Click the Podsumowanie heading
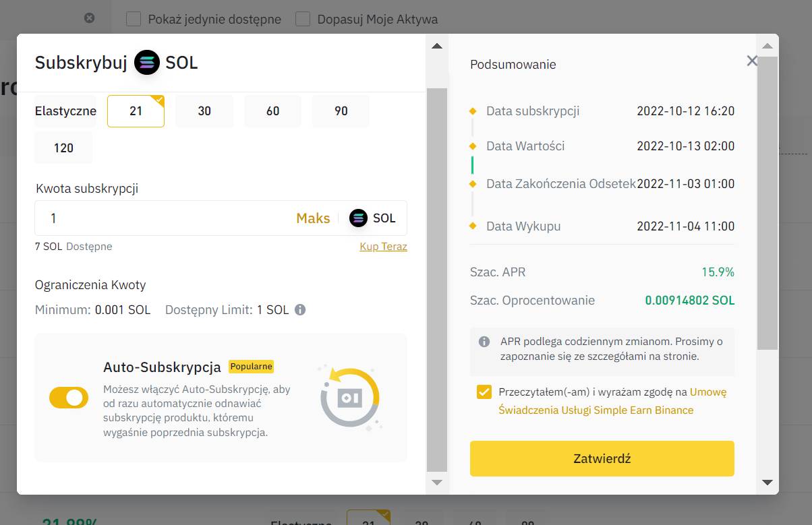This screenshot has width=812, height=525. point(513,65)
